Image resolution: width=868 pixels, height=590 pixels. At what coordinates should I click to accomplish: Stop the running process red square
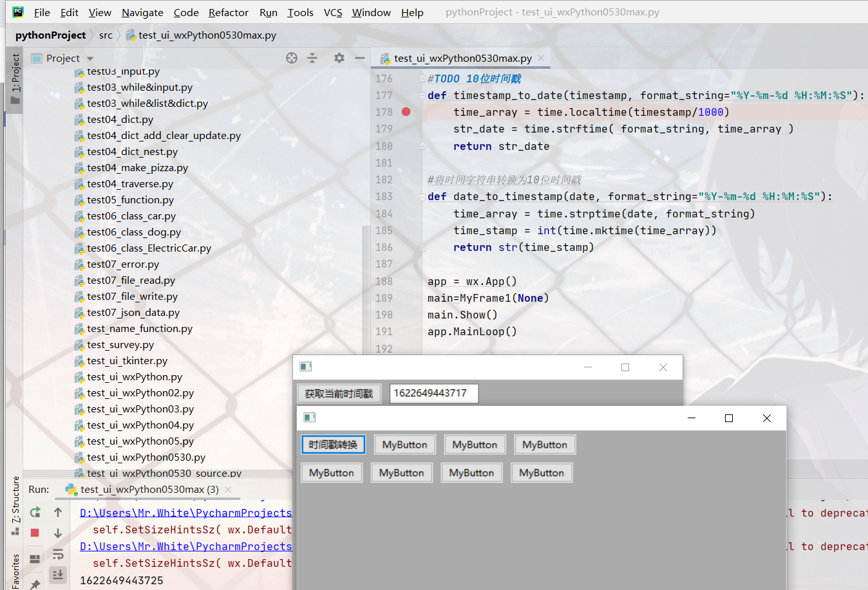click(x=35, y=533)
